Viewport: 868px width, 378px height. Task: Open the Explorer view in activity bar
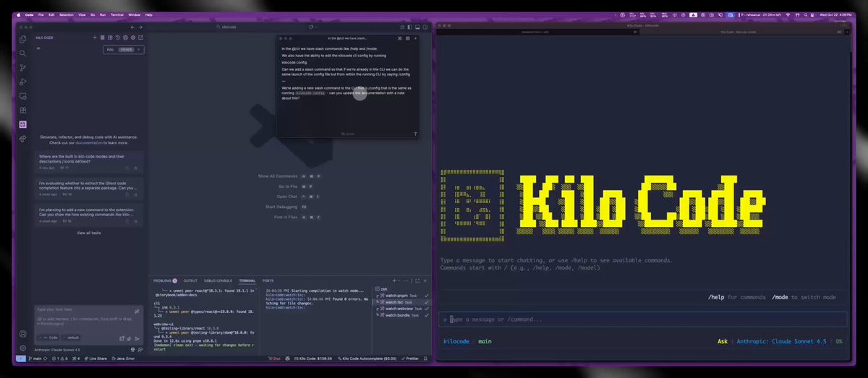click(x=23, y=39)
